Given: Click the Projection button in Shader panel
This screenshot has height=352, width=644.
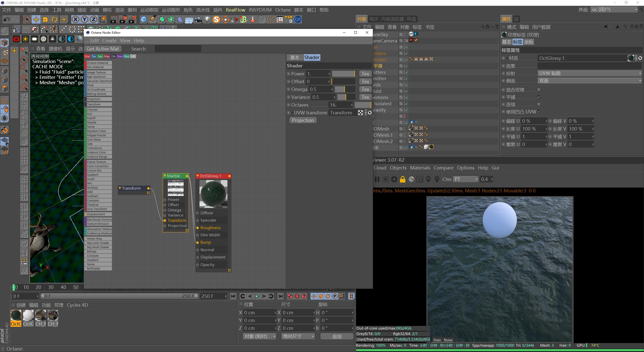Looking at the screenshot, I should [x=303, y=120].
